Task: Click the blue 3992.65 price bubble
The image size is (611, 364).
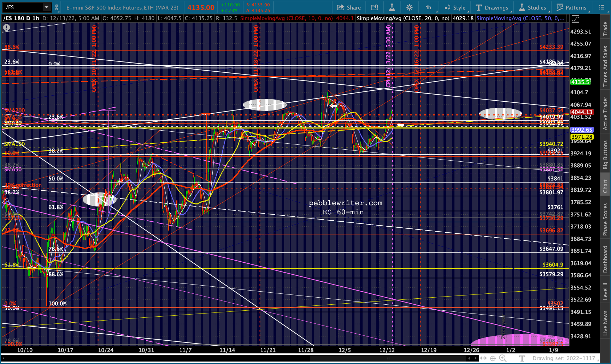Action: click(581, 130)
